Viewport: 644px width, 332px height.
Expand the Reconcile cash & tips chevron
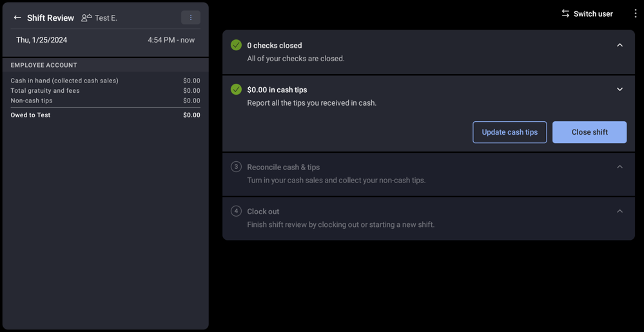click(620, 167)
